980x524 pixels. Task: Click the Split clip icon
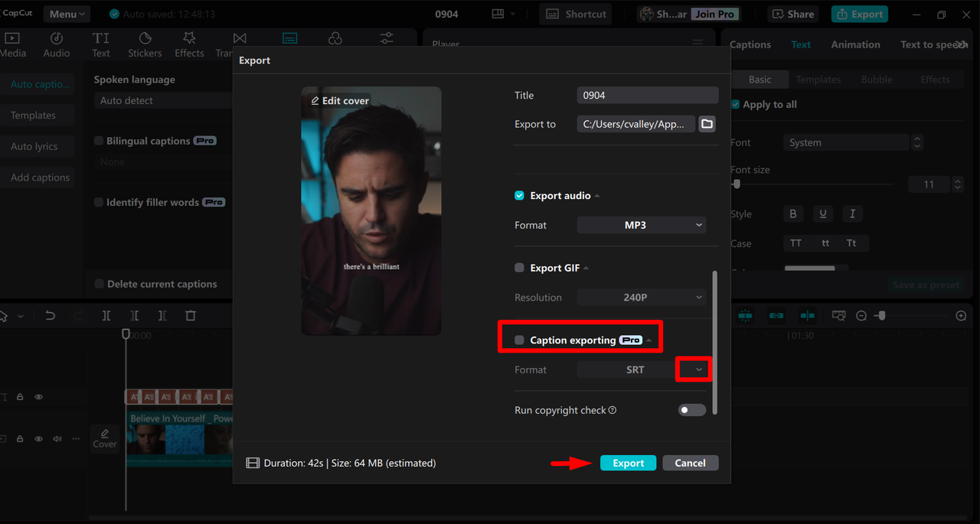106,315
